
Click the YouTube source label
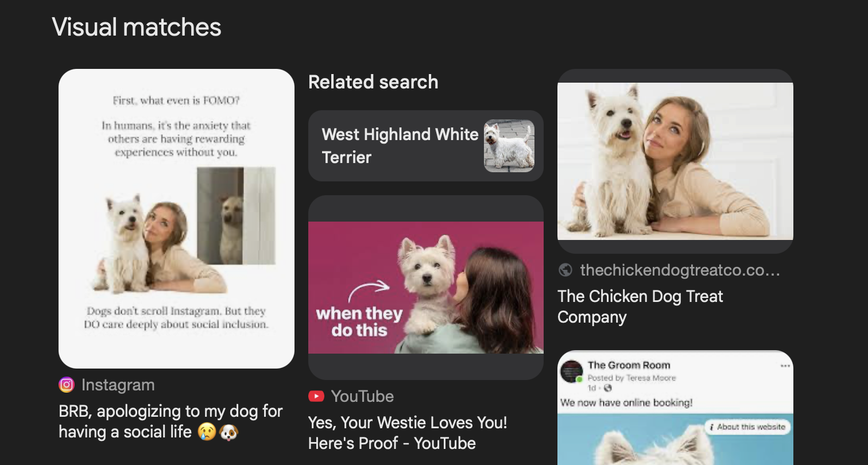coord(362,397)
